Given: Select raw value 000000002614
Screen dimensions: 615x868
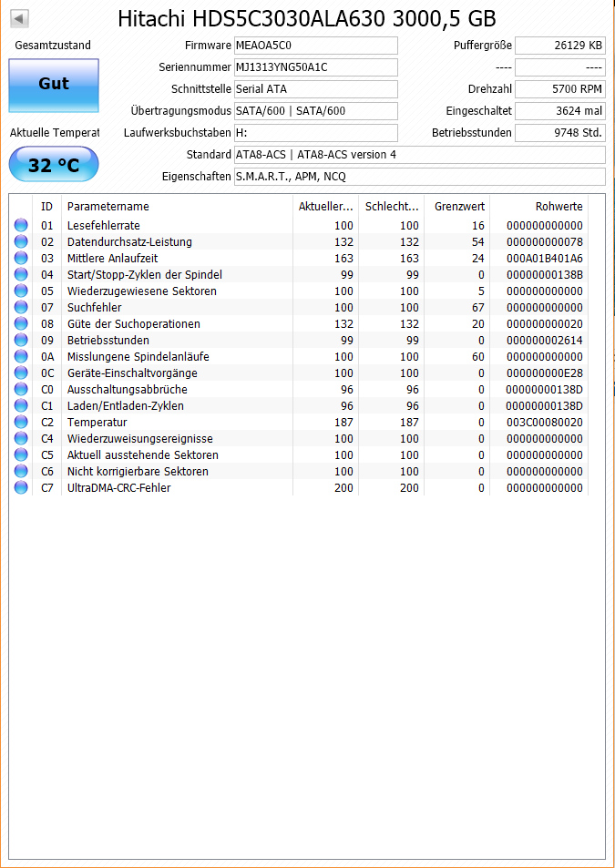Looking at the screenshot, I should point(545,340).
